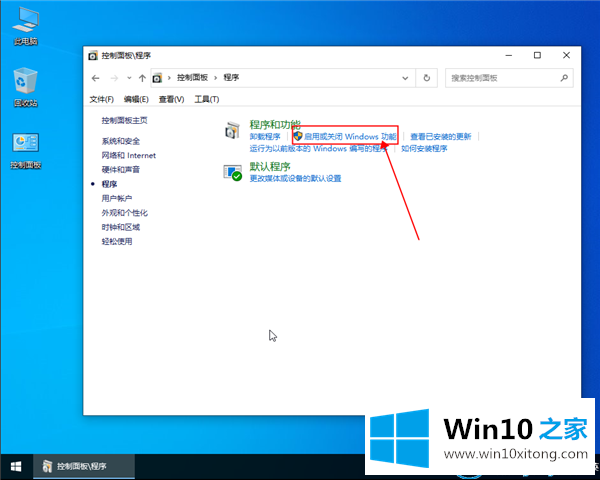
Task: Maximize the Control Panel window
Action: pyautogui.click(x=537, y=56)
